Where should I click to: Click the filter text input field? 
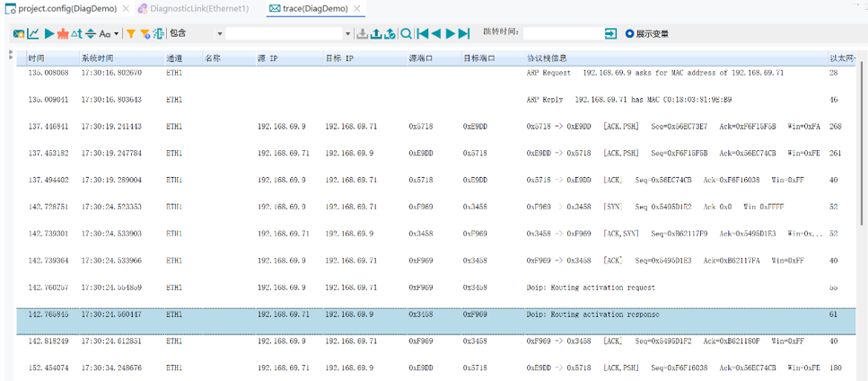[x=285, y=34]
